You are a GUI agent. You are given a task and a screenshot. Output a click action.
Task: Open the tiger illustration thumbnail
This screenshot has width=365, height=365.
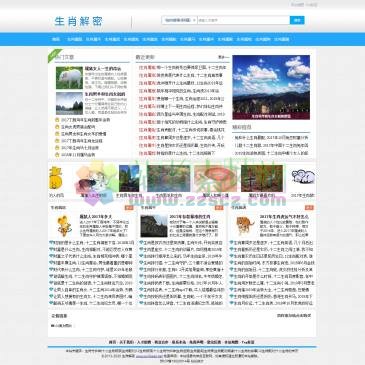(245, 226)
